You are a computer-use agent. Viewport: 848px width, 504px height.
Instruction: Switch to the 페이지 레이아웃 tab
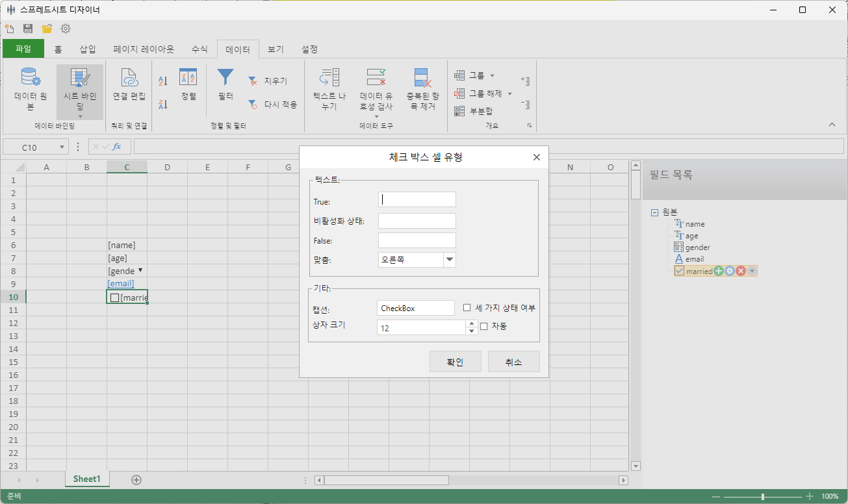click(144, 49)
